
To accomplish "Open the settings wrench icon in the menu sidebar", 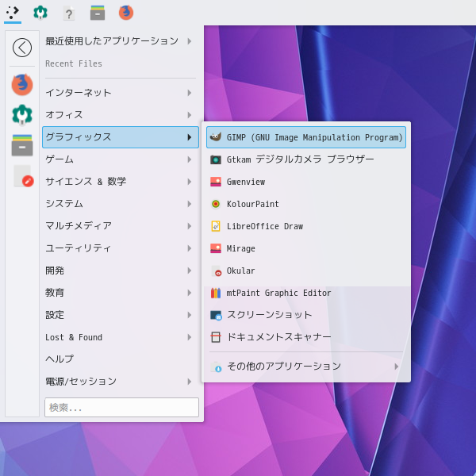I will click(x=22, y=115).
